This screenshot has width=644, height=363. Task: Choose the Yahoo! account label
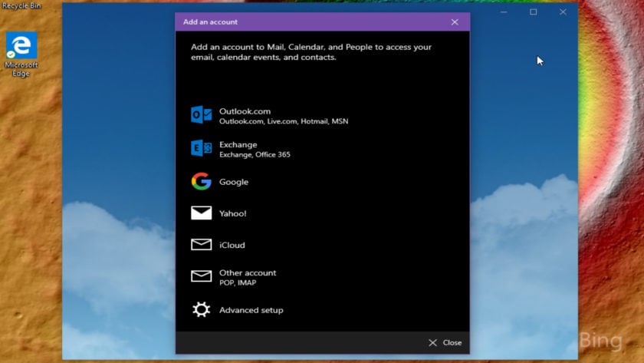point(232,213)
